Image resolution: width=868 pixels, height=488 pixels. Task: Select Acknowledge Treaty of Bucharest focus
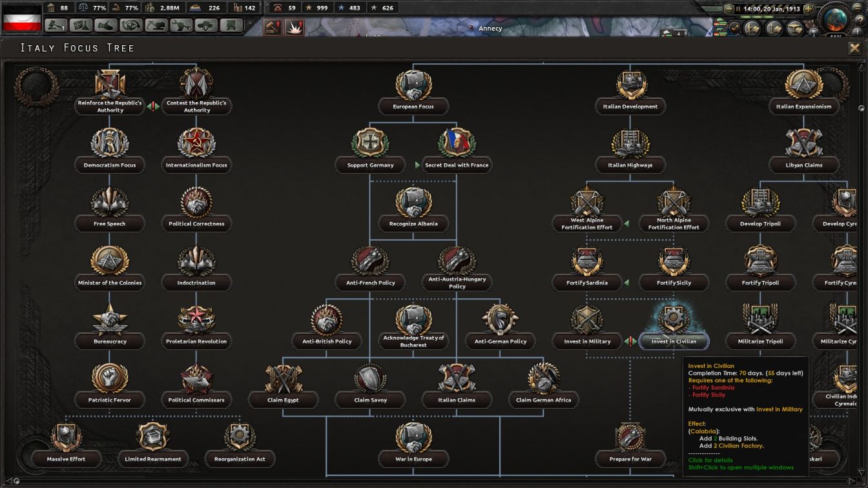[413, 327]
